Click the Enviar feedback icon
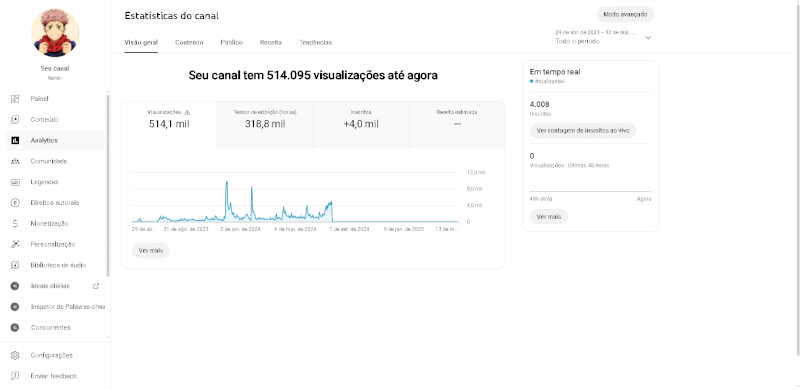 tap(15, 376)
